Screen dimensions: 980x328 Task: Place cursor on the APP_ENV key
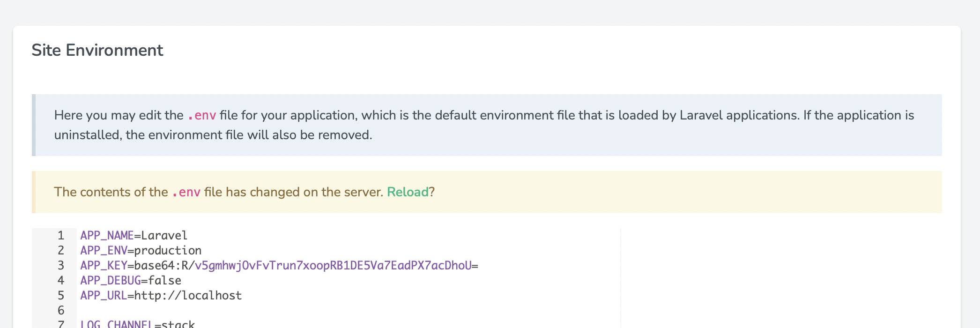pyautogui.click(x=104, y=250)
